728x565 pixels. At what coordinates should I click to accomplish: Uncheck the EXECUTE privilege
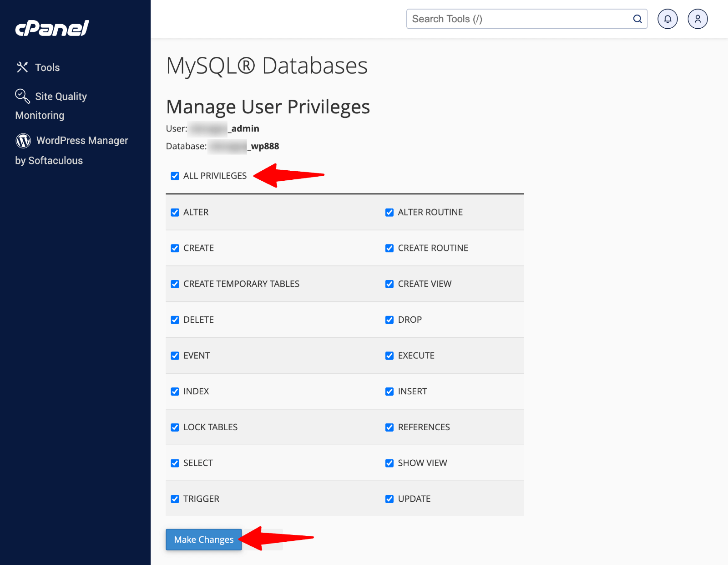tap(389, 356)
